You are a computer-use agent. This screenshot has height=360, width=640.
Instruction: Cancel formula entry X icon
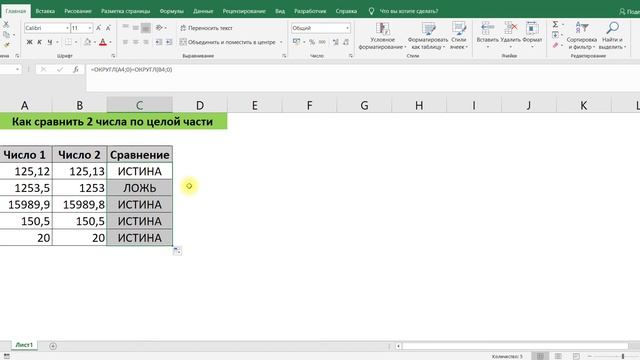(43, 69)
